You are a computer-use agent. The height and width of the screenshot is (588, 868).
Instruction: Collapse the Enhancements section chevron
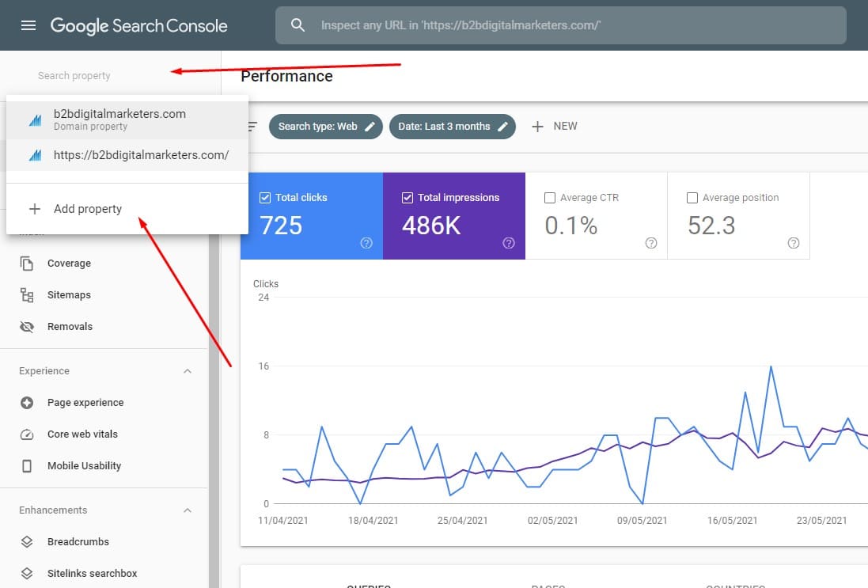[188, 510]
